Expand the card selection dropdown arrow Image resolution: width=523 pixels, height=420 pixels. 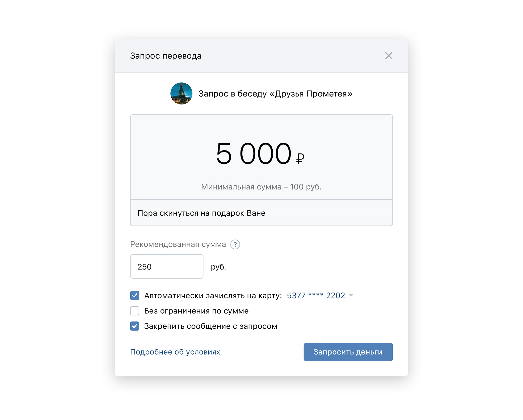tap(351, 295)
